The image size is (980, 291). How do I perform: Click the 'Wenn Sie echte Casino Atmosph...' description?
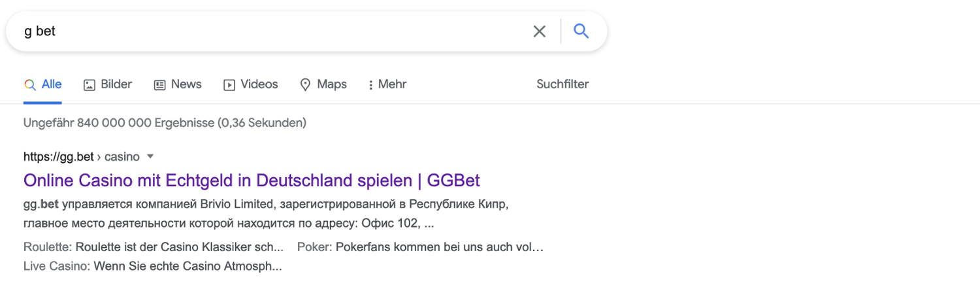(x=188, y=267)
